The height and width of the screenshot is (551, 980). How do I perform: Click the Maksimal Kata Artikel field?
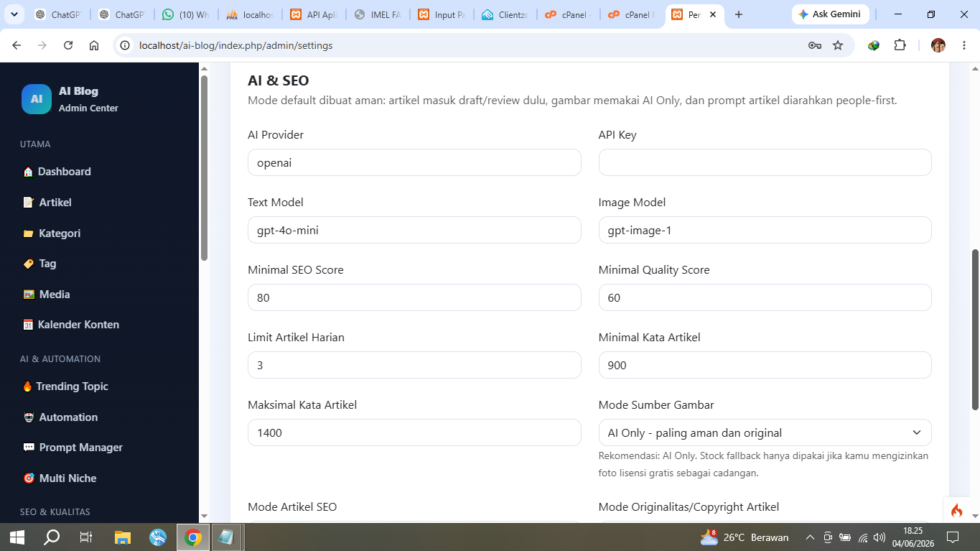[x=414, y=432]
